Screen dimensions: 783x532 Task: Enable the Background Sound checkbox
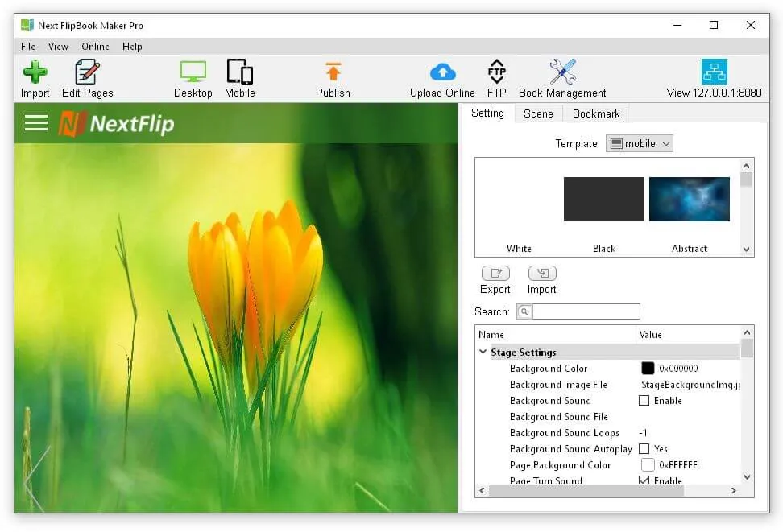(644, 401)
